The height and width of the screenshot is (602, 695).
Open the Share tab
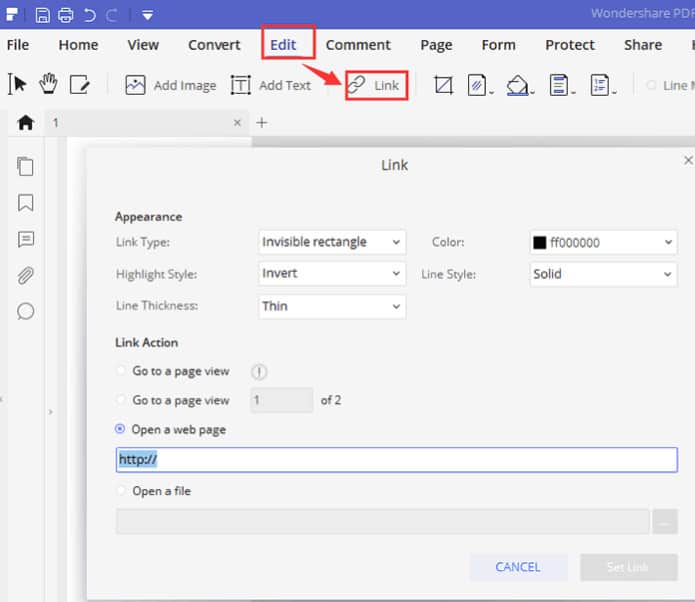click(643, 45)
